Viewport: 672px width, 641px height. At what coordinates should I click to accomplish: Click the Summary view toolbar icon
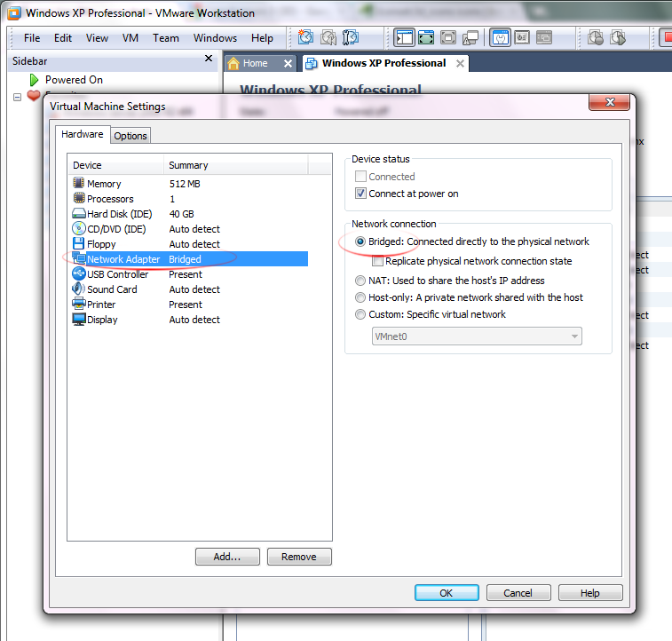[x=500, y=37]
